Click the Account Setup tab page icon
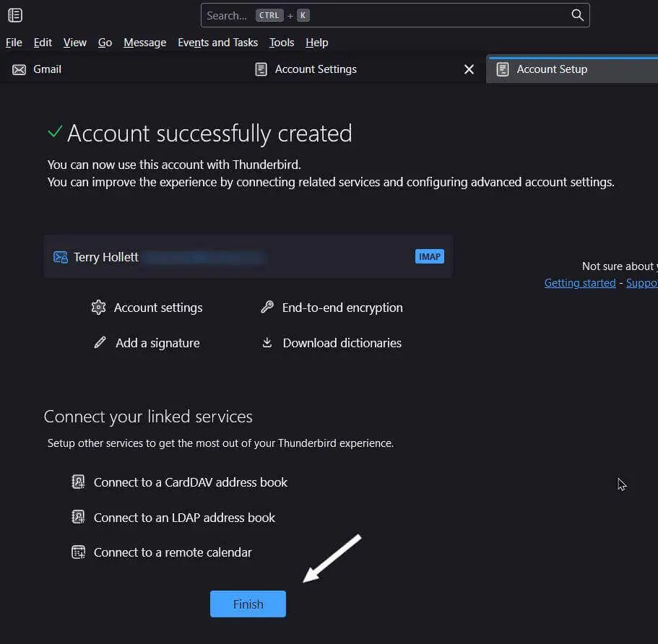 tap(502, 69)
